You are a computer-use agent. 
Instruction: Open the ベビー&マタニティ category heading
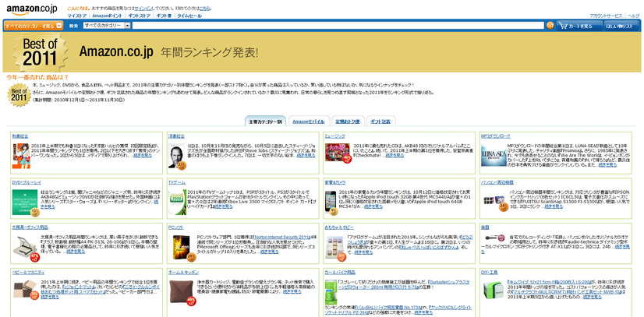pyautogui.click(x=28, y=272)
